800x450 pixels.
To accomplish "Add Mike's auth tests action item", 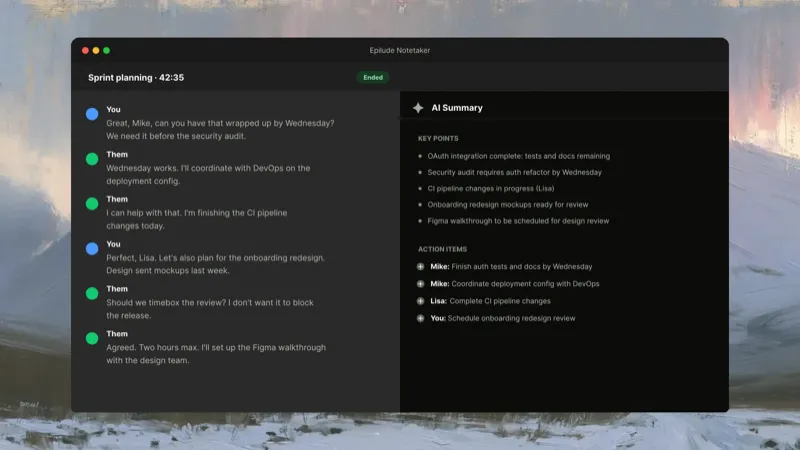I will tap(420, 266).
